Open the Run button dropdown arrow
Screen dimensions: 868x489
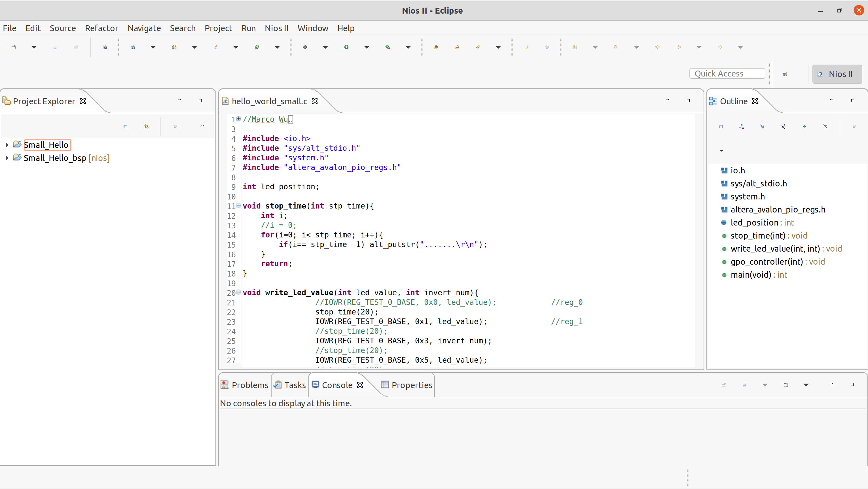pos(366,47)
